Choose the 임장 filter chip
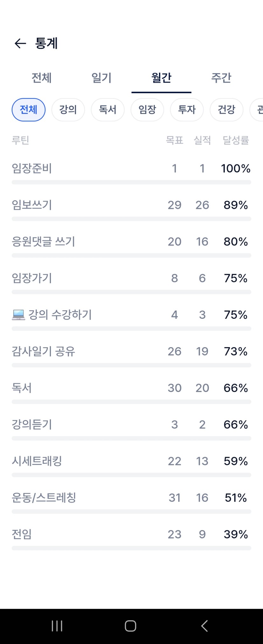Image resolution: width=263 pixels, height=644 pixels. [x=147, y=110]
